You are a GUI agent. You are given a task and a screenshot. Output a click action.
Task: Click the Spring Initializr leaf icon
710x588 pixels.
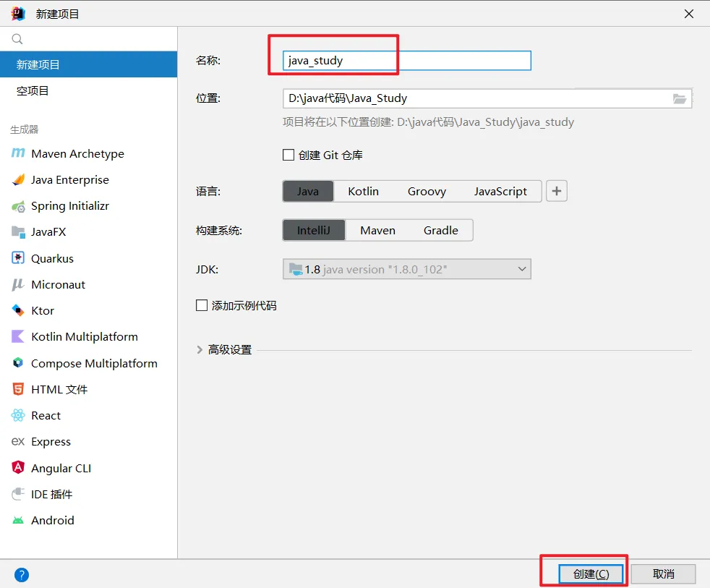[18, 207]
